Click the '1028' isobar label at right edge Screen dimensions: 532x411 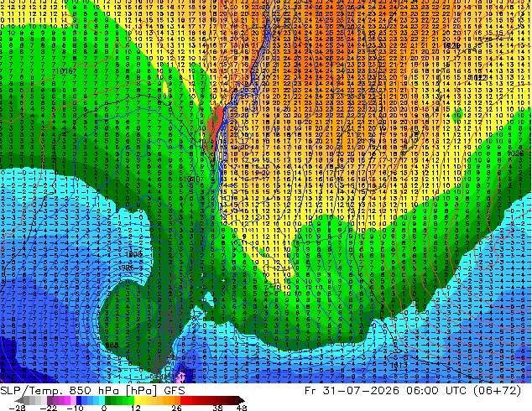pyautogui.click(x=515, y=153)
